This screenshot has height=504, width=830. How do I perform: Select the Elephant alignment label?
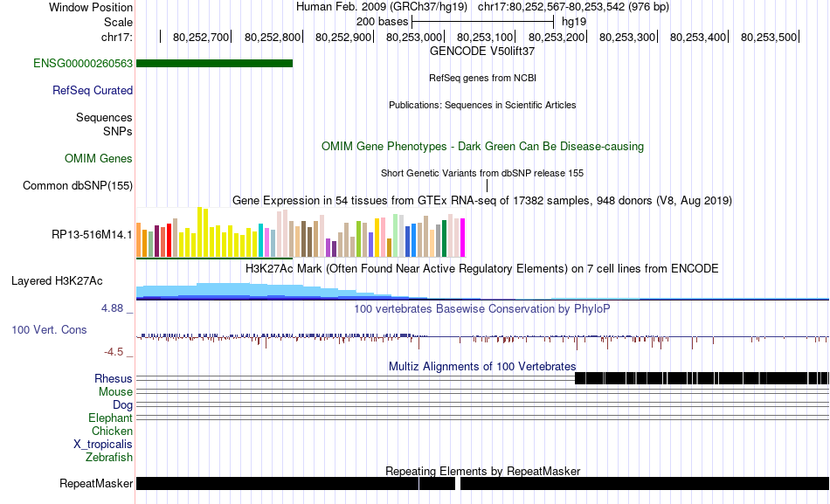(111, 418)
